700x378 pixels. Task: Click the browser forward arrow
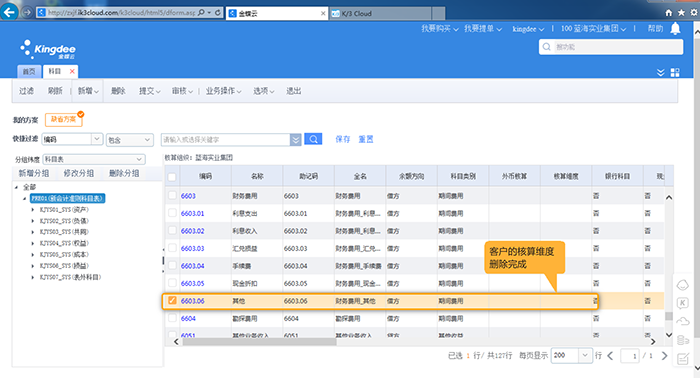pyautogui.click(x=27, y=12)
